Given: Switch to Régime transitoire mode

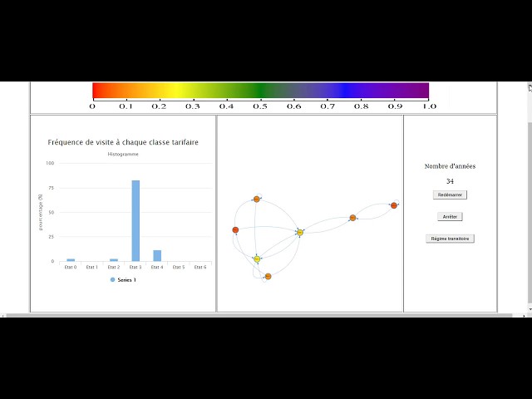Looking at the screenshot, I should click(450, 239).
